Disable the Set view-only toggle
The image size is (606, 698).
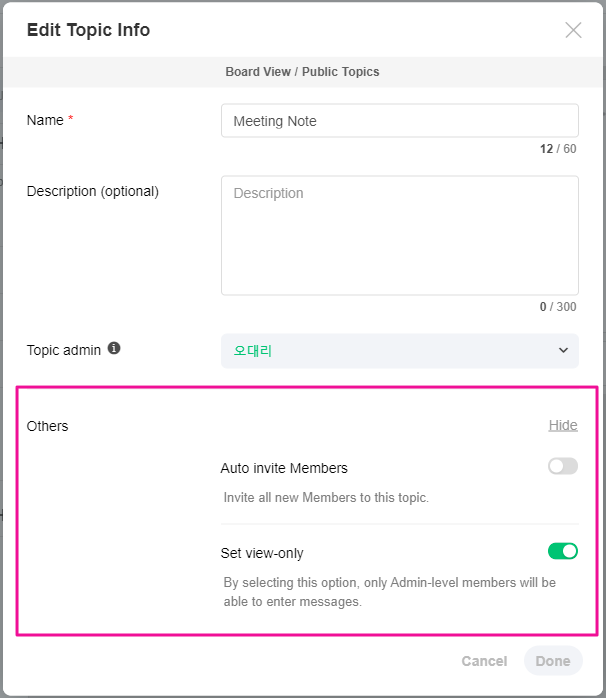click(x=562, y=551)
